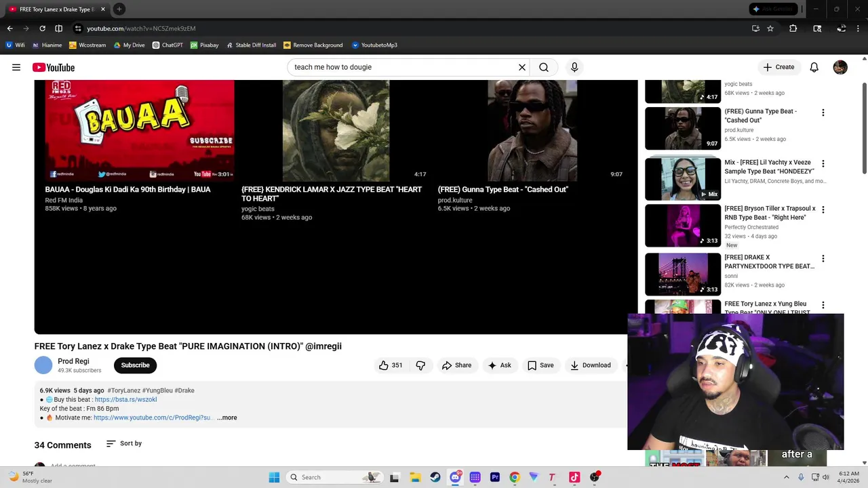868x488 pixels.
Task: Click the Ask AI button
Action: (x=500, y=365)
